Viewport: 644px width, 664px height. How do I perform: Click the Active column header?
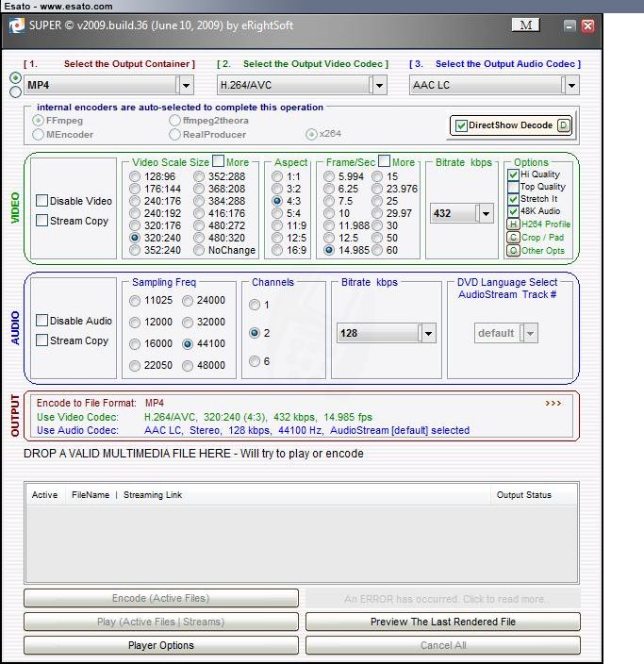[x=44, y=494]
